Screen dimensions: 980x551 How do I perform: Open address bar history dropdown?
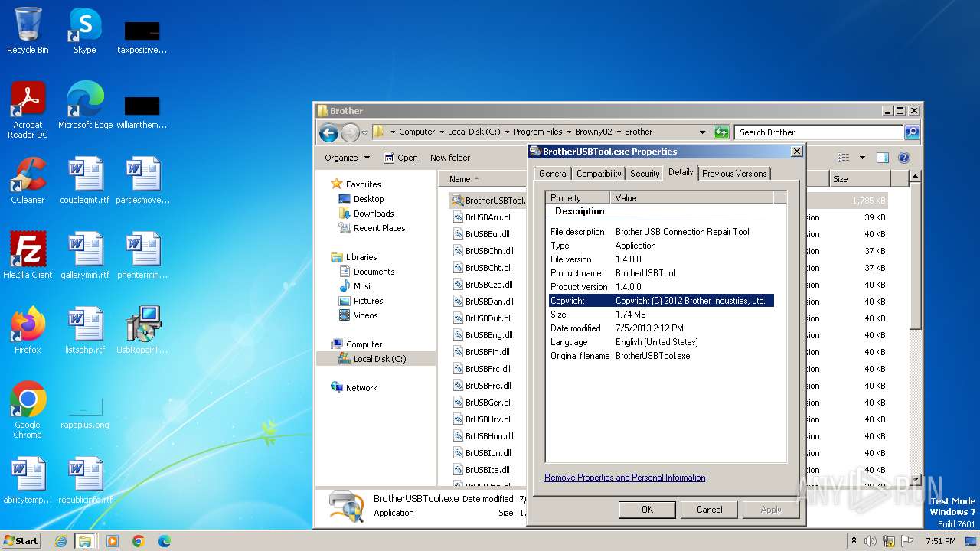[x=702, y=132]
